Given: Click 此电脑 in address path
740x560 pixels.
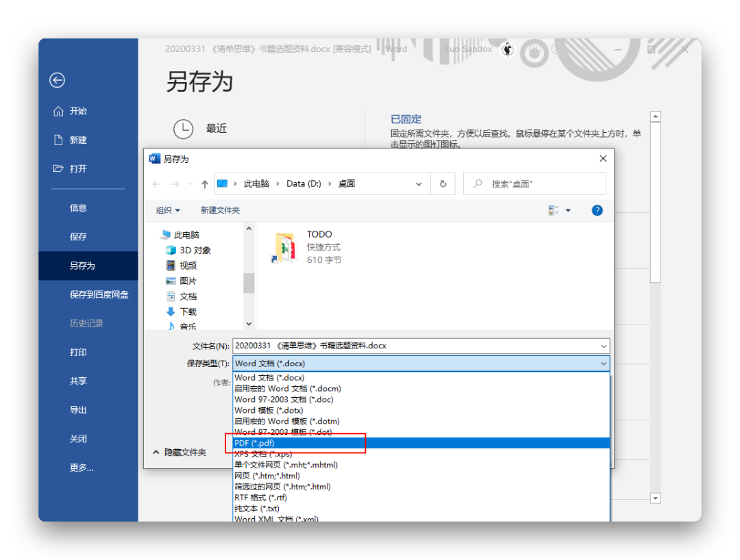Looking at the screenshot, I should click(257, 184).
